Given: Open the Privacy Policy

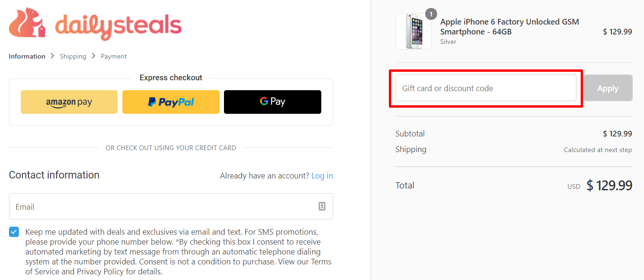Looking at the screenshot, I should (100, 272).
